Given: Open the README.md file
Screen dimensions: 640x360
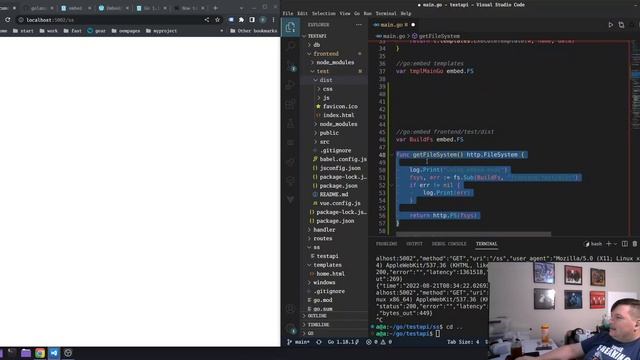Looking at the screenshot, I should pos(333,195).
